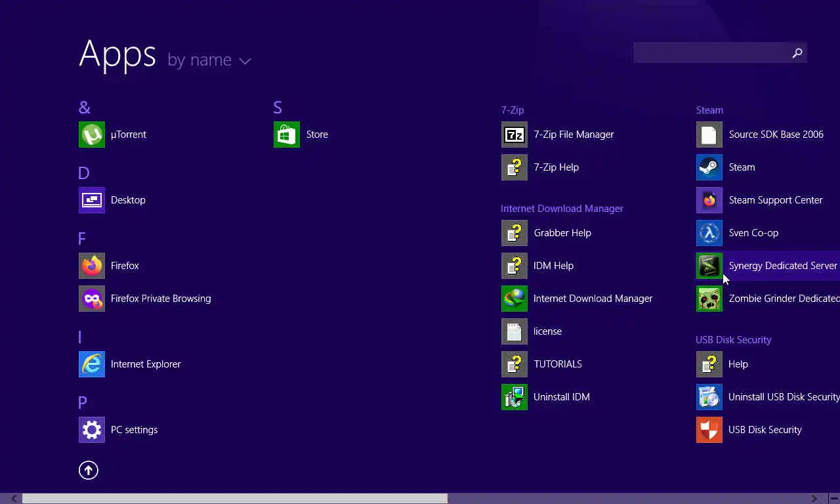Click Uninstall USB Disk Security icon
The width and height of the screenshot is (840, 504).
pyautogui.click(x=709, y=397)
